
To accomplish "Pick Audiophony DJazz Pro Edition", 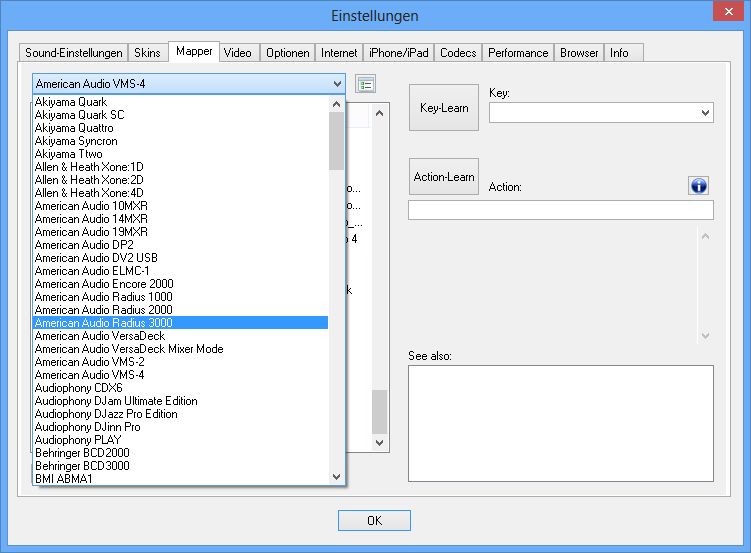I will (x=181, y=414).
